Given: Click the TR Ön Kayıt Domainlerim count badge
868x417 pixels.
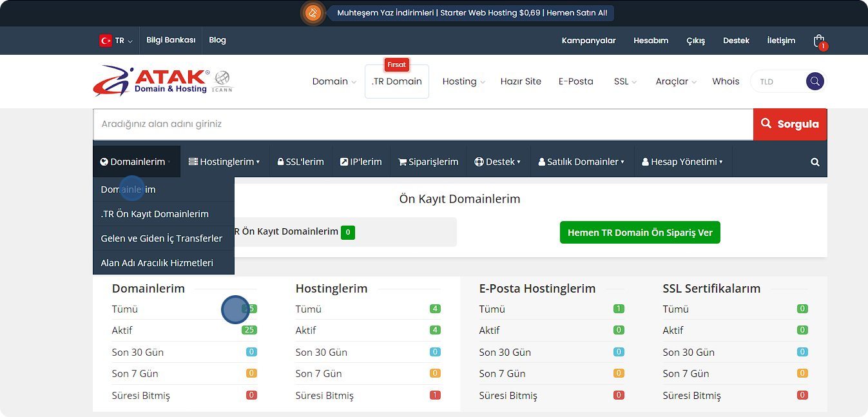Looking at the screenshot, I should (x=348, y=232).
